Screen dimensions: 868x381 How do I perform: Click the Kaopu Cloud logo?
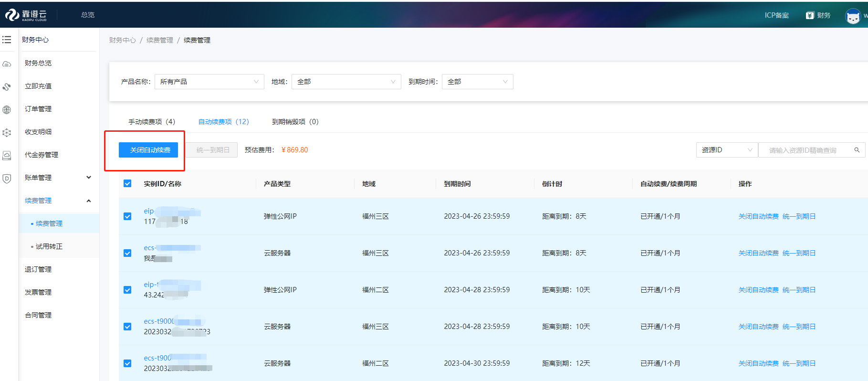pyautogui.click(x=26, y=15)
